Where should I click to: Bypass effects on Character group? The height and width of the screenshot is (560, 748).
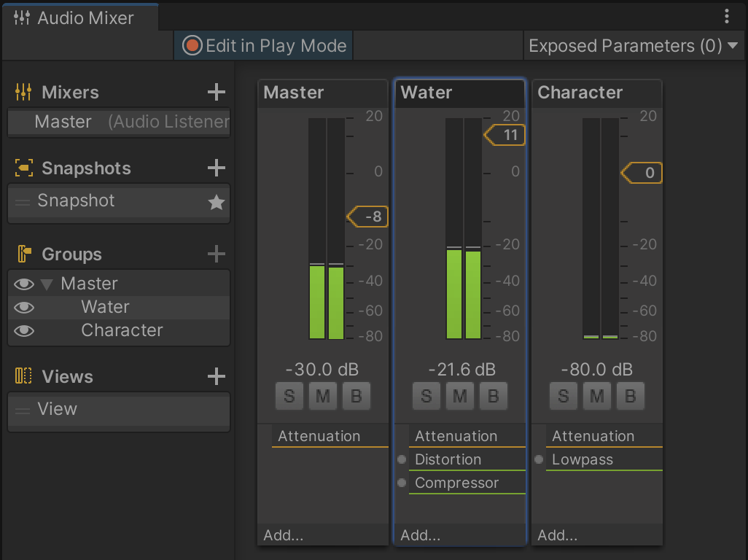(630, 397)
